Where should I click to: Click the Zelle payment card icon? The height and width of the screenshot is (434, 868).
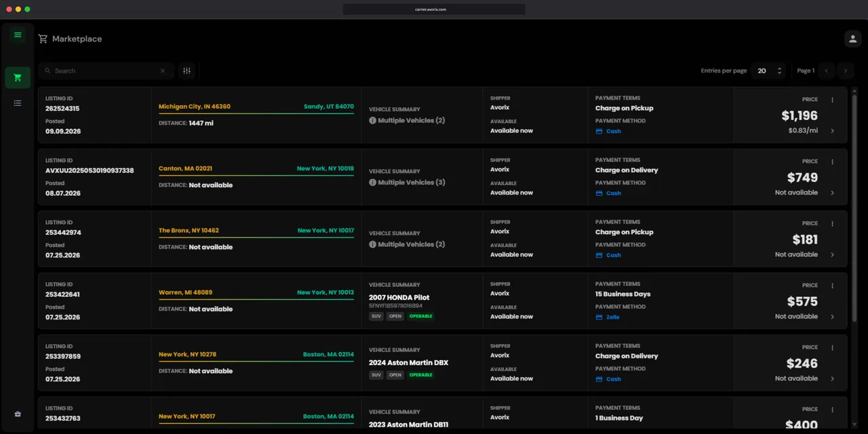(x=599, y=317)
